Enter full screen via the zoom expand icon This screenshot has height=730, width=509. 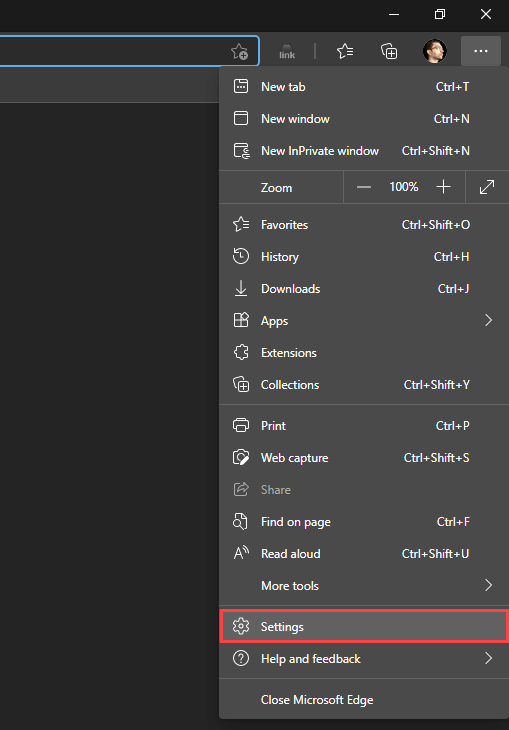click(x=487, y=187)
